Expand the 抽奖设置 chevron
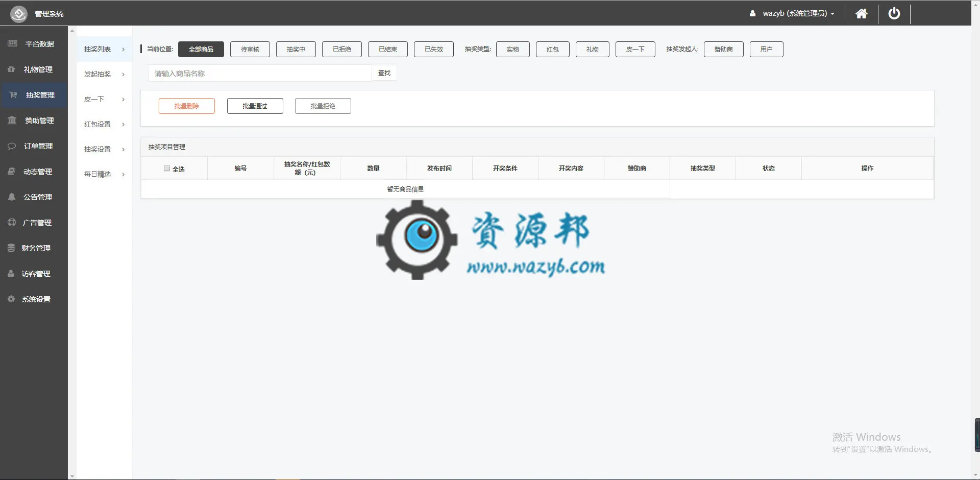Viewport: 980px width, 480px height. pyautogui.click(x=123, y=150)
